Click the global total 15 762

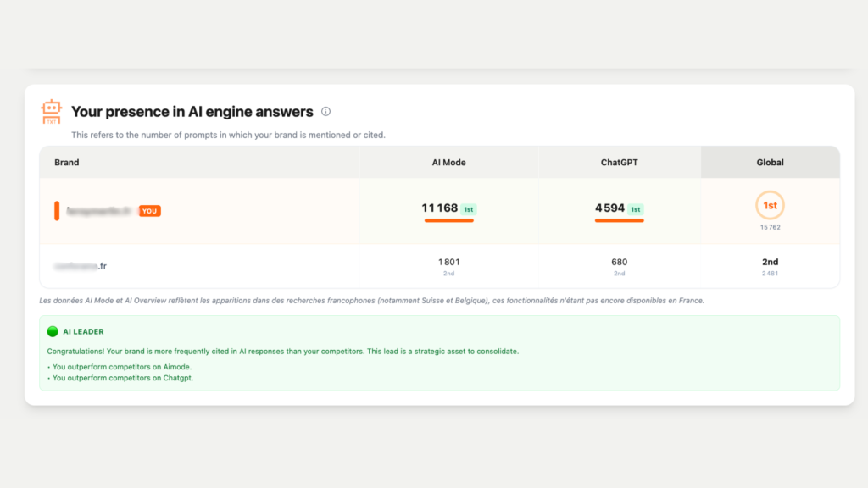coord(770,227)
